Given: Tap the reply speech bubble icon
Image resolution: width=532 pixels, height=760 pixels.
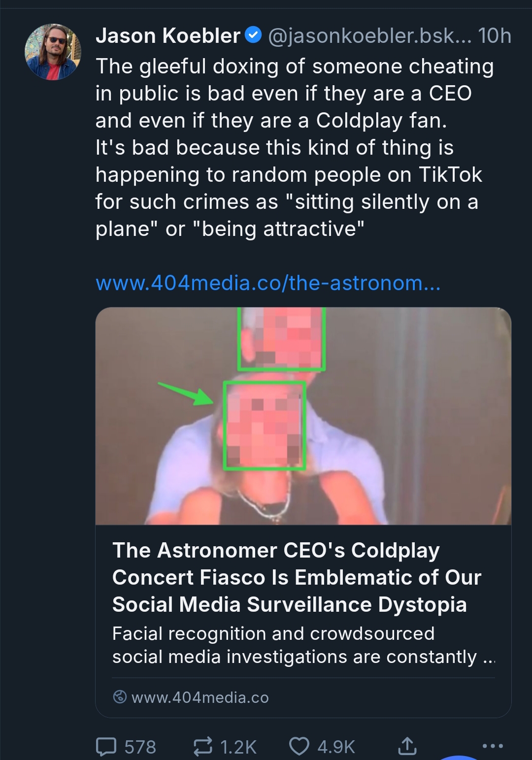Looking at the screenshot, I should tap(106, 746).
